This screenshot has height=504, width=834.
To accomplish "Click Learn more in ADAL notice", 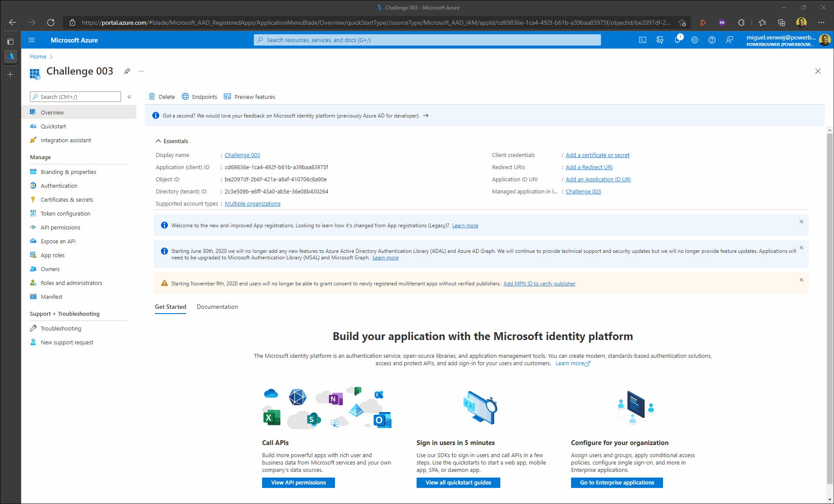I will click(385, 258).
